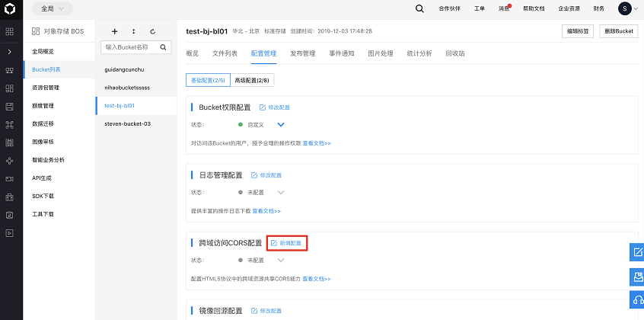This screenshot has height=320, width=644.
Task: Click the sort arrows icon above the bucket list
Action: point(133,31)
